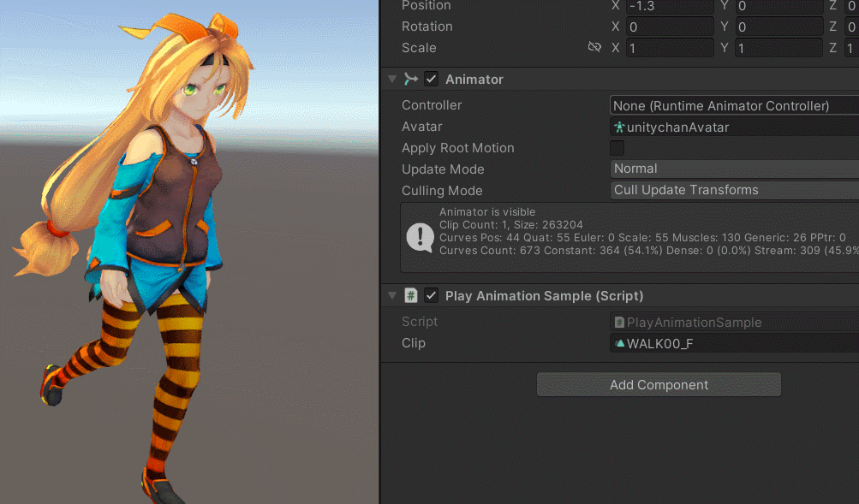Select the Script field showing PlayAnimationSample
This screenshot has height=504, width=859.
[x=734, y=323]
